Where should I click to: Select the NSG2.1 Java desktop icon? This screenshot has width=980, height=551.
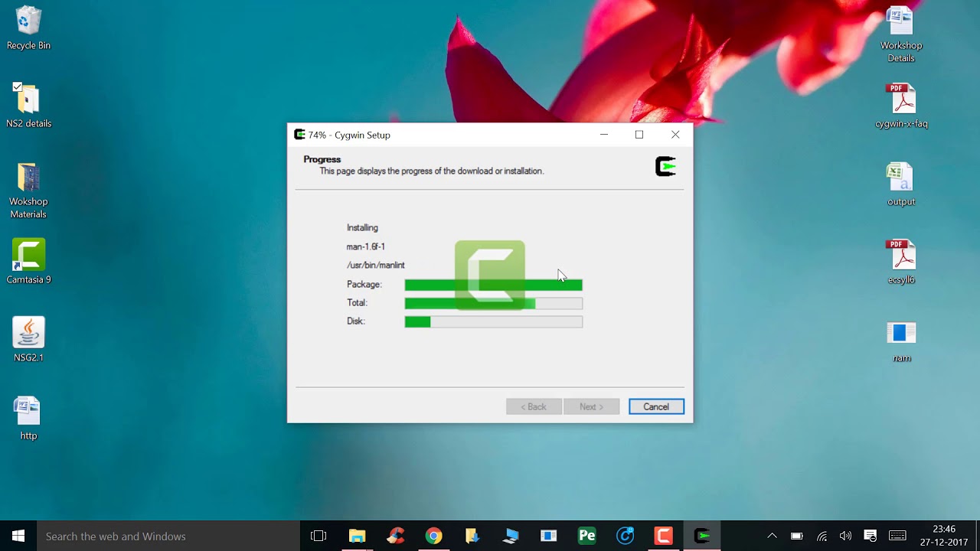[x=28, y=340]
